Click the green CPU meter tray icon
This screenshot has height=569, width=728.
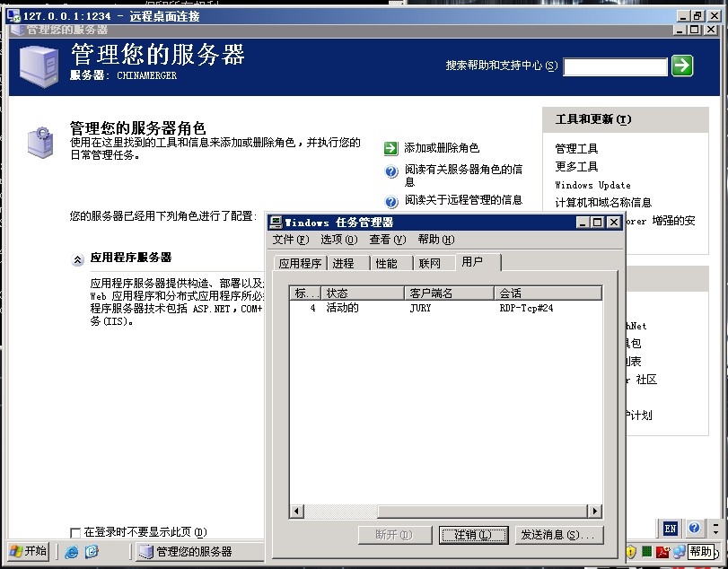click(646, 551)
